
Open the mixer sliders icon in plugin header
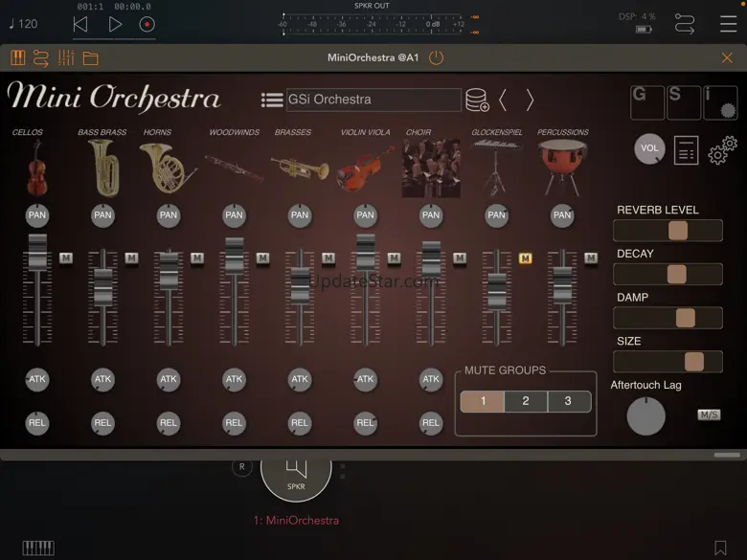click(x=66, y=58)
